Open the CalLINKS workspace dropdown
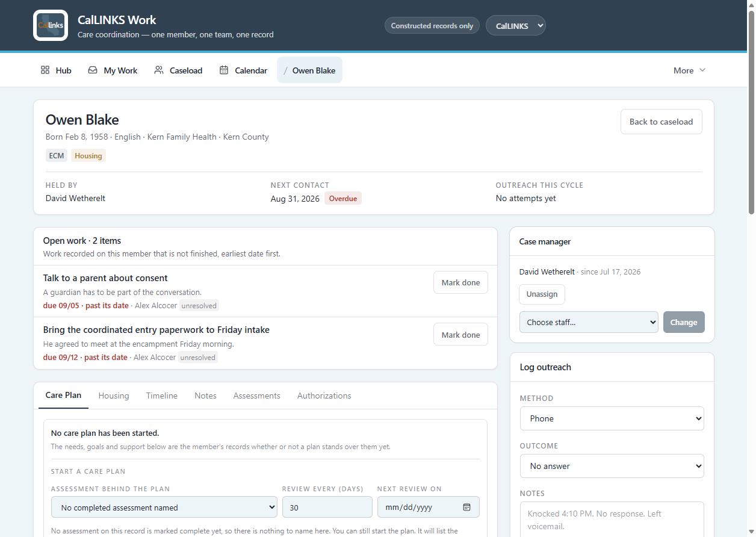The width and height of the screenshot is (756, 537). [x=516, y=25]
